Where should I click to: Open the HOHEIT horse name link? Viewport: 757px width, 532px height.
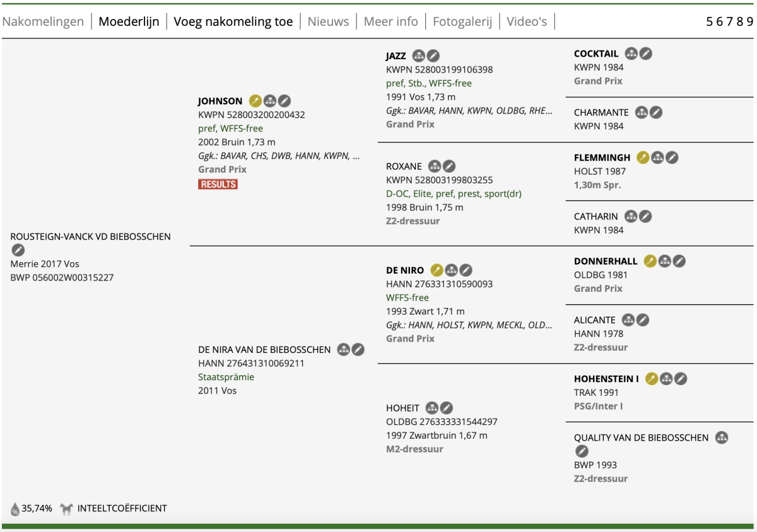(402, 408)
